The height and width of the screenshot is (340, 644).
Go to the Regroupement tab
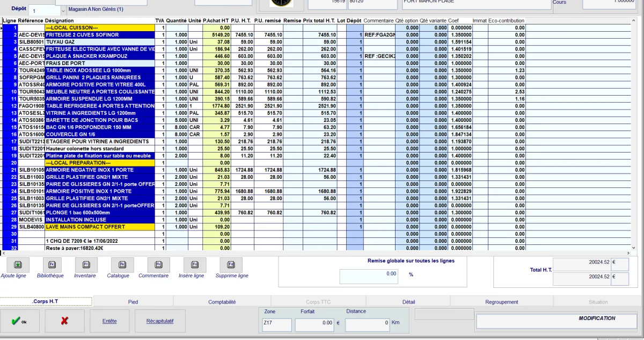click(501, 302)
